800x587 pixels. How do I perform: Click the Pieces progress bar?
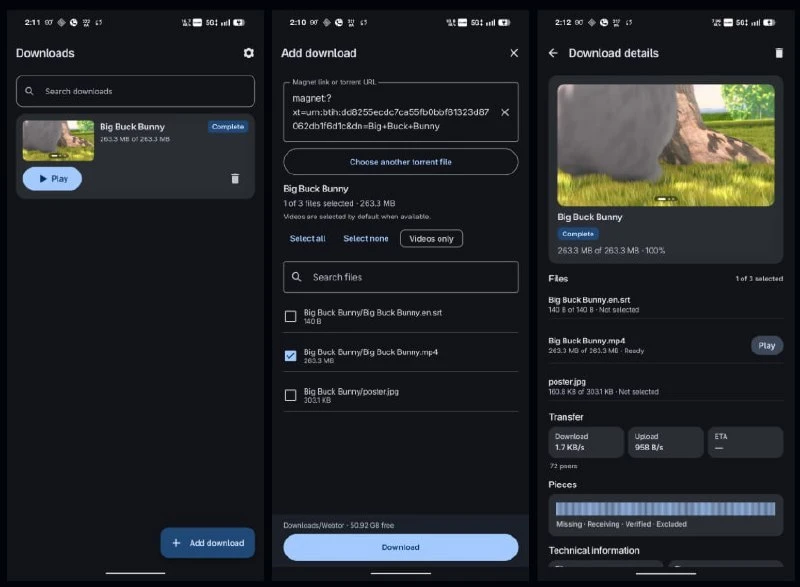[665, 508]
